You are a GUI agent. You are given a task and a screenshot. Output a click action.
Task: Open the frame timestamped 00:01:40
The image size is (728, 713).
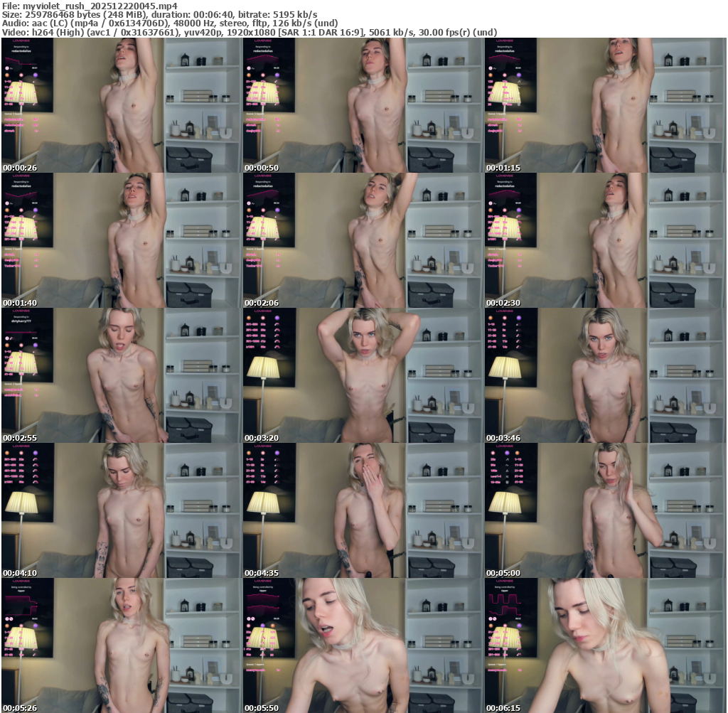pyautogui.click(x=121, y=240)
